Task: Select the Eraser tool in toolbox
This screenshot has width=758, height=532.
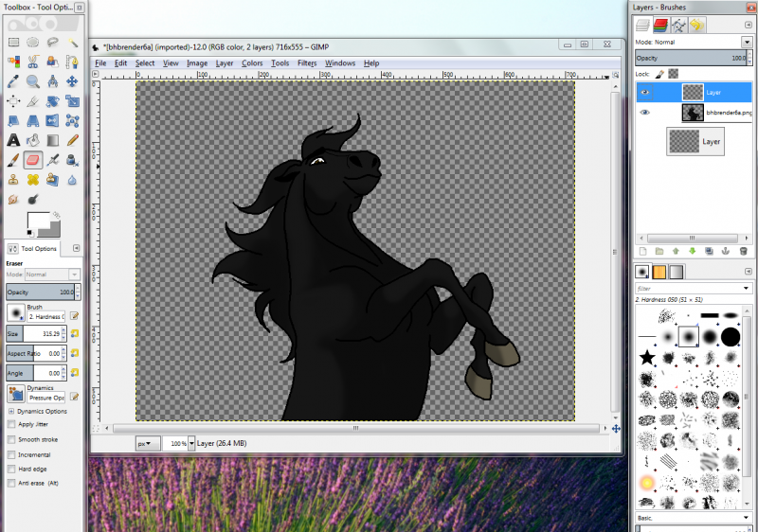Action: tap(33, 160)
